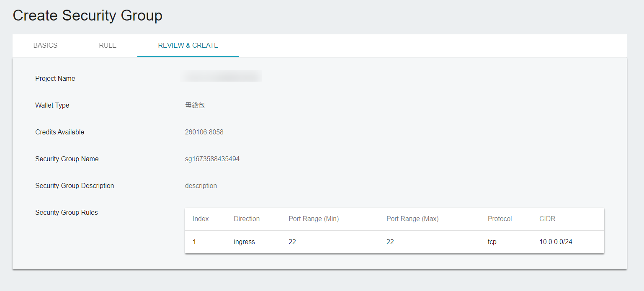Click the CIDR column header
Screen dimensions: 644x291
coord(547,219)
